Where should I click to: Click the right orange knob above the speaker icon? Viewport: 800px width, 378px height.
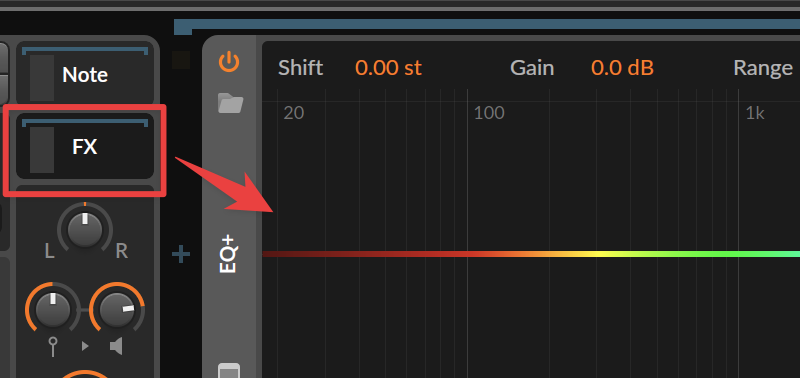(x=117, y=310)
